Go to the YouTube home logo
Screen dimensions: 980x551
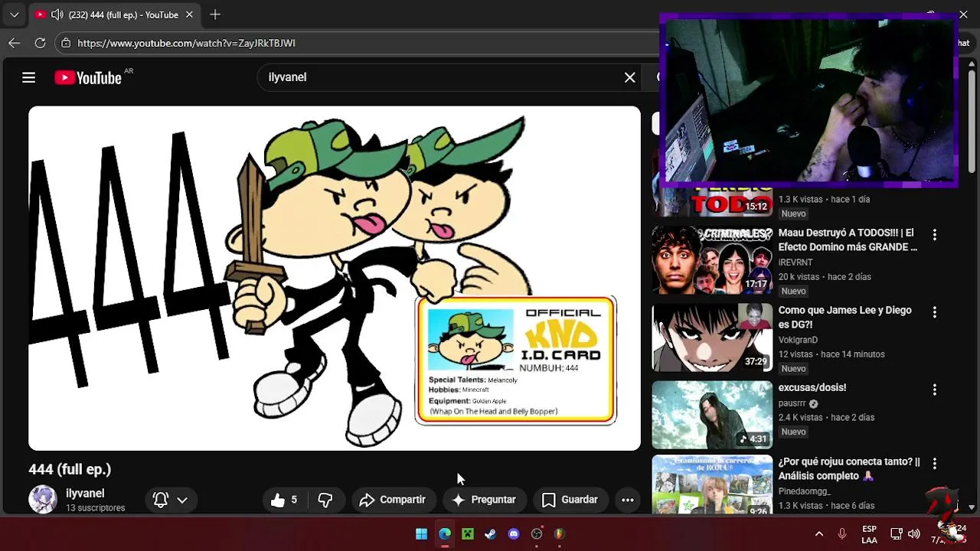(x=88, y=77)
